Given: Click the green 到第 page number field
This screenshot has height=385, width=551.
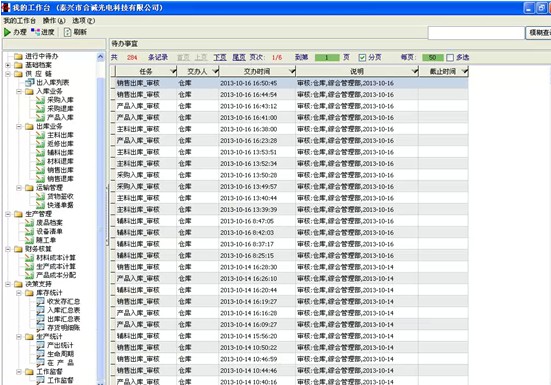Looking at the screenshot, I should (x=327, y=58).
